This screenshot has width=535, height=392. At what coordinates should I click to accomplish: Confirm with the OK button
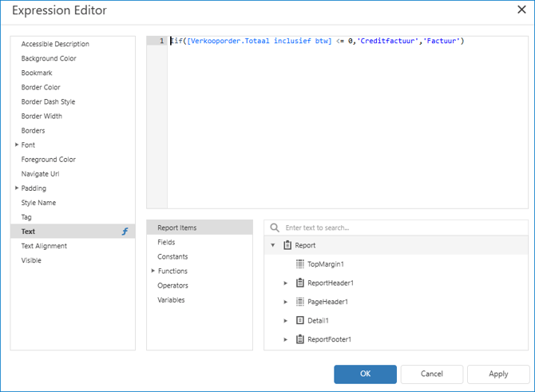[x=365, y=374]
